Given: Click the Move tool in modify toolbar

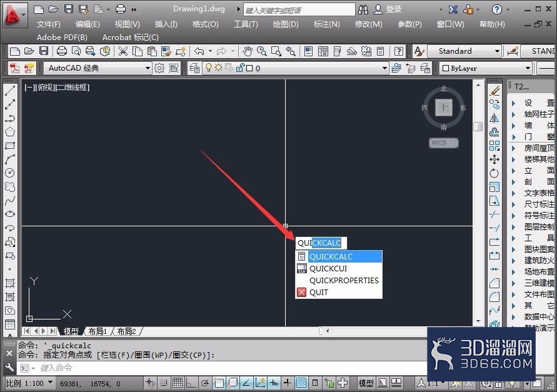Looking at the screenshot, I should pyautogui.click(x=494, y=159).
